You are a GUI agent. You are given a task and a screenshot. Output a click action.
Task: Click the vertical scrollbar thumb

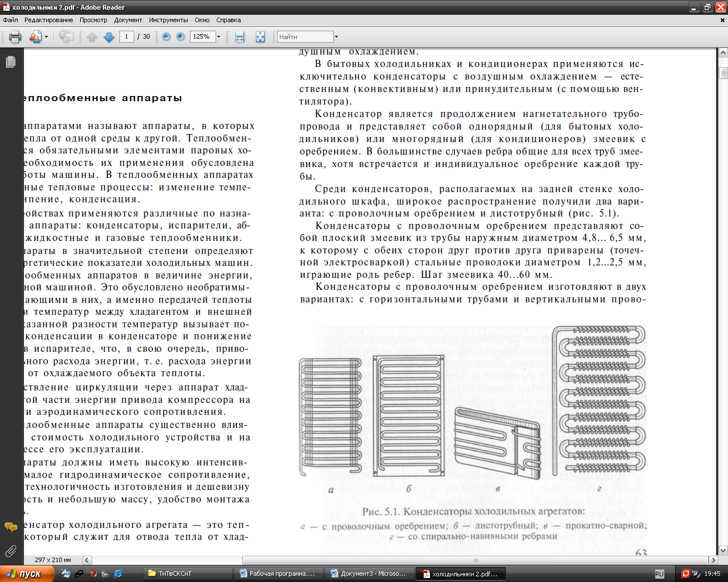(x=723, y=73)
